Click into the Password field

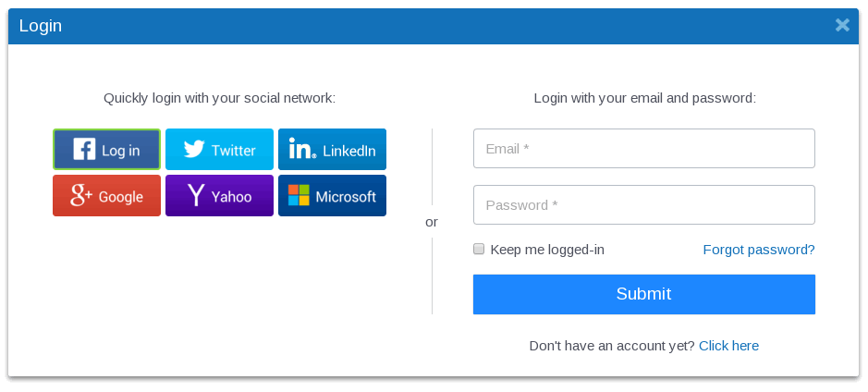click(643, 204)
